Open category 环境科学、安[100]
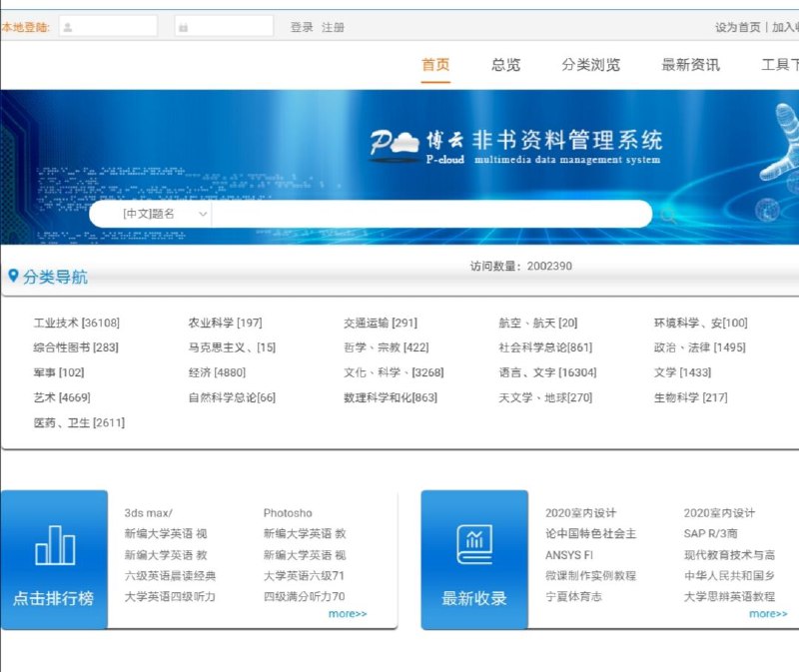Screen dimensions: 799x672 tap(701, 323)
